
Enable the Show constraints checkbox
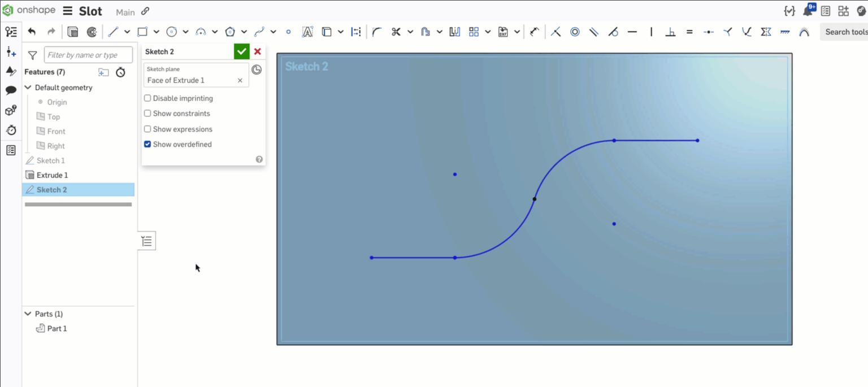point(147,113)
